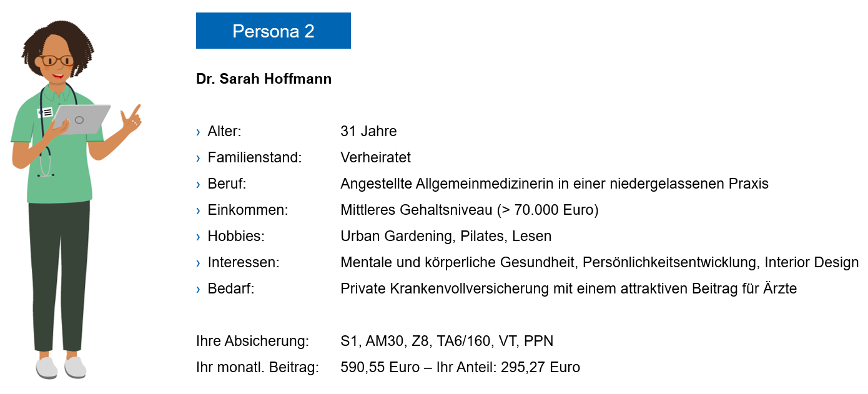Click the tablet held by the doctor
Image resolution: width=868 pixels, height=394 pixels.
[81, 119]
